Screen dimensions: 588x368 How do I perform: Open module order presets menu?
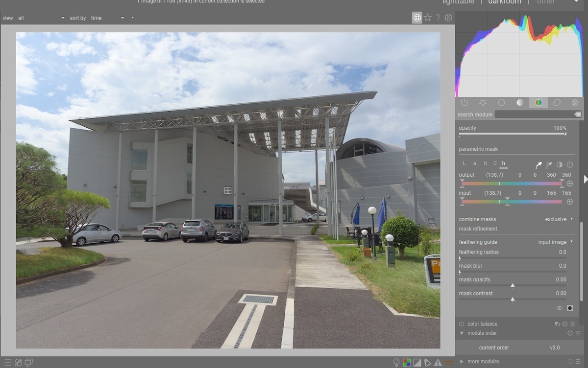click(578, 333)
